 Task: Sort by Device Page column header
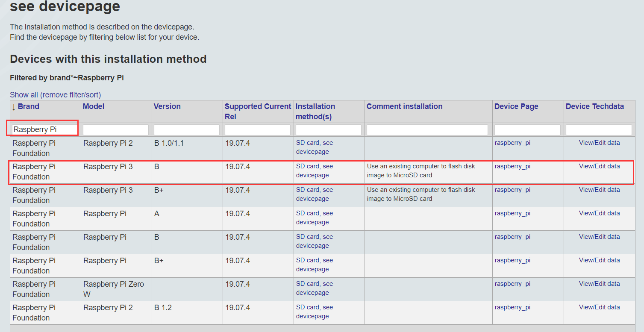(x=516, y=106)
